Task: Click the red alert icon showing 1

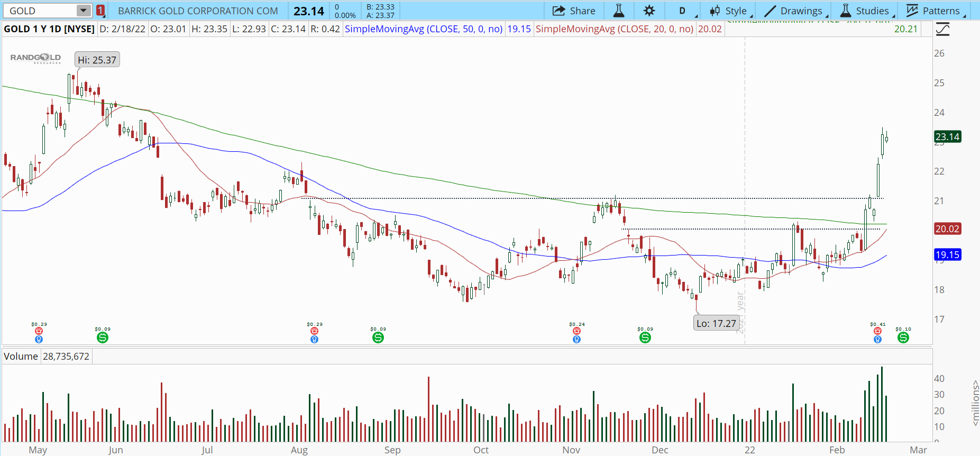Action: (x=100, y=11)
